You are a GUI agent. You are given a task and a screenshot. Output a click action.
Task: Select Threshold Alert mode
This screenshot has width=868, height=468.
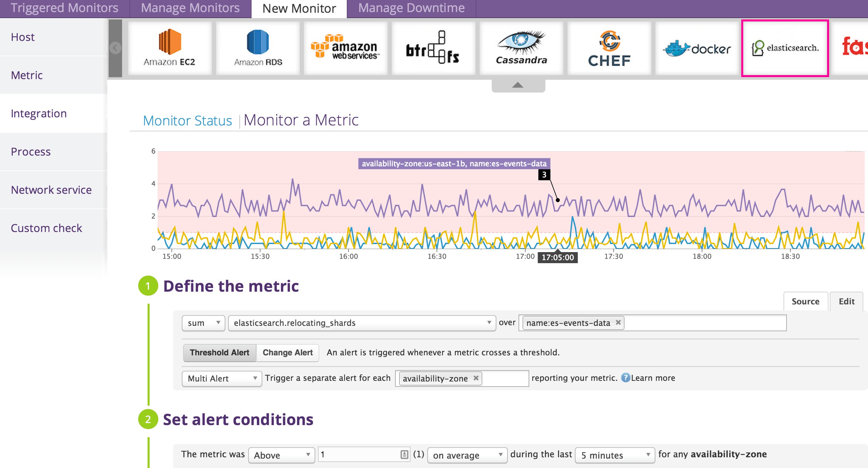[x=219, y=353]
